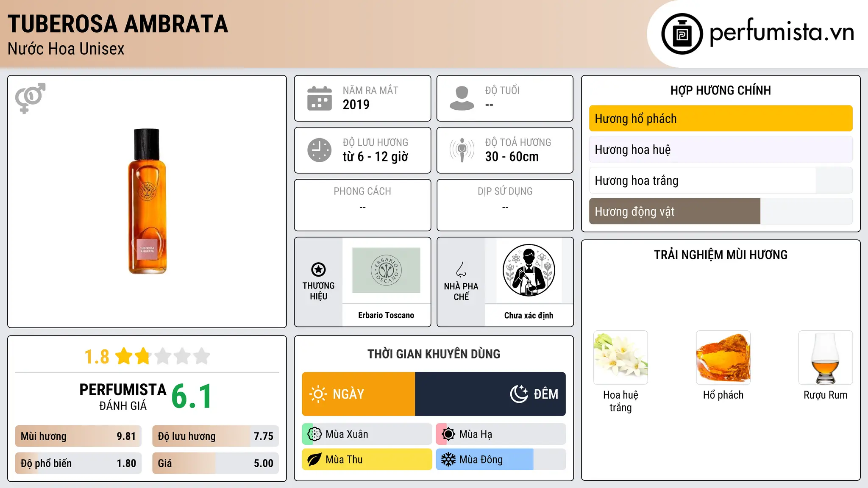Screen dimensions: 868x488
Task: Click the Thương hiệu label
Action: 318,291
